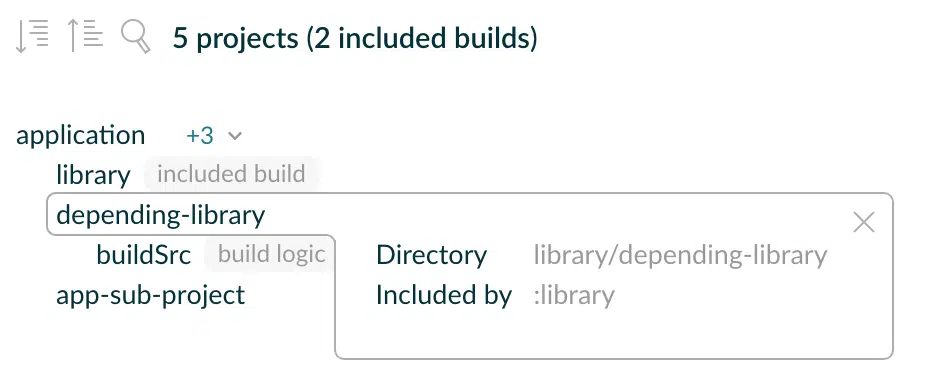Click the build logic badge
This screenshot has height=388, width=926.
pos(272,255)
